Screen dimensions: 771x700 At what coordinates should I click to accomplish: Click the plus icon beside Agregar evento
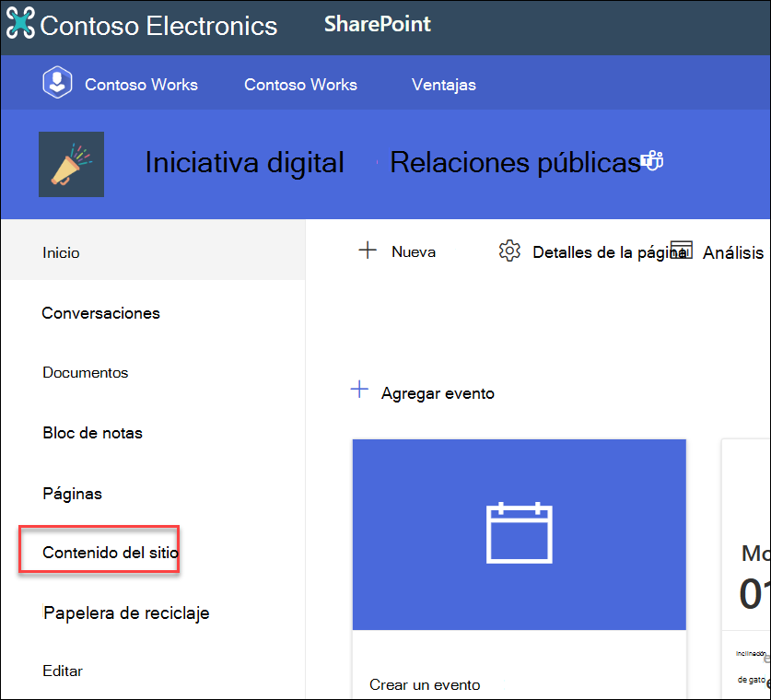pyautogui.click(x=359, y=390)
